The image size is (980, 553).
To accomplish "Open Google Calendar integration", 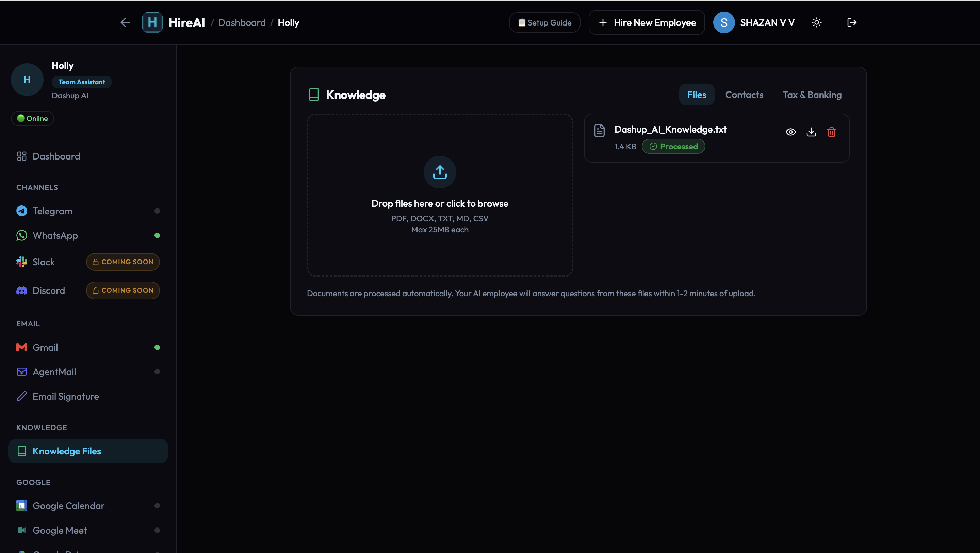I will 68,506.
